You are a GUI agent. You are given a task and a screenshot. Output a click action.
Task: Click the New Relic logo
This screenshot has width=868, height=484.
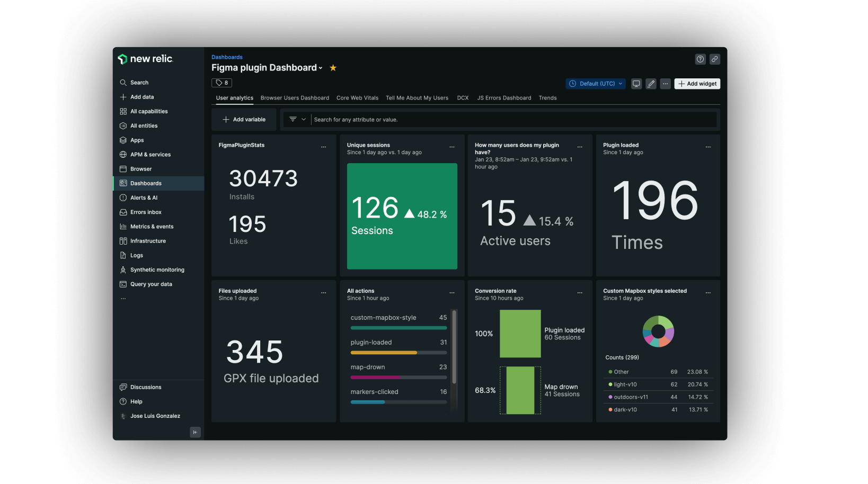pos(146,59)
